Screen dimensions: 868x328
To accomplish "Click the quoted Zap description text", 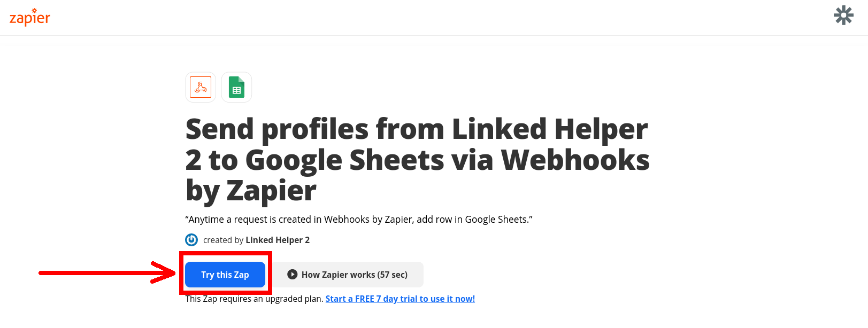I will 359,219.
